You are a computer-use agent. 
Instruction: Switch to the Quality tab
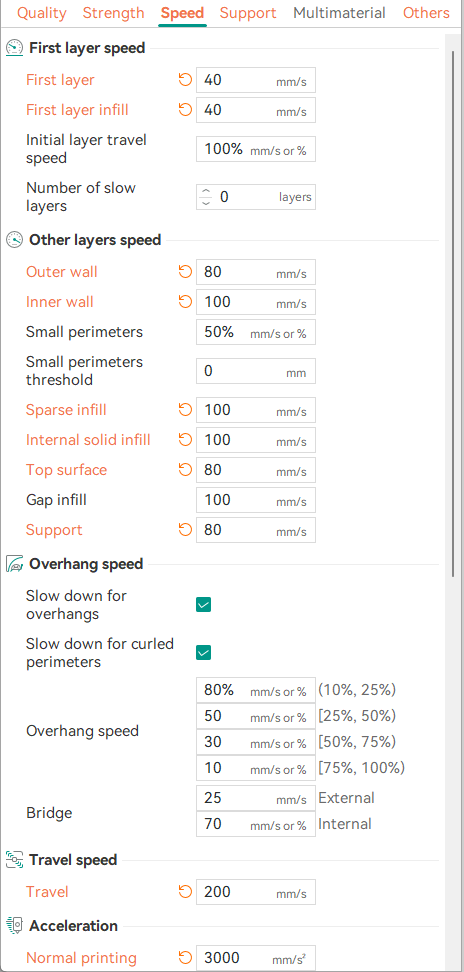[x=42, y=13]
